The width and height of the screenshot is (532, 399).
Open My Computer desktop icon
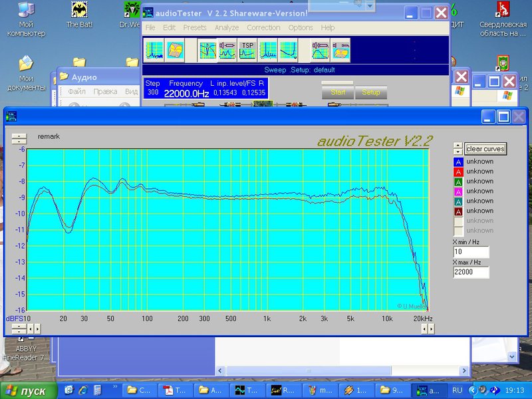click(x=26, y=19)
